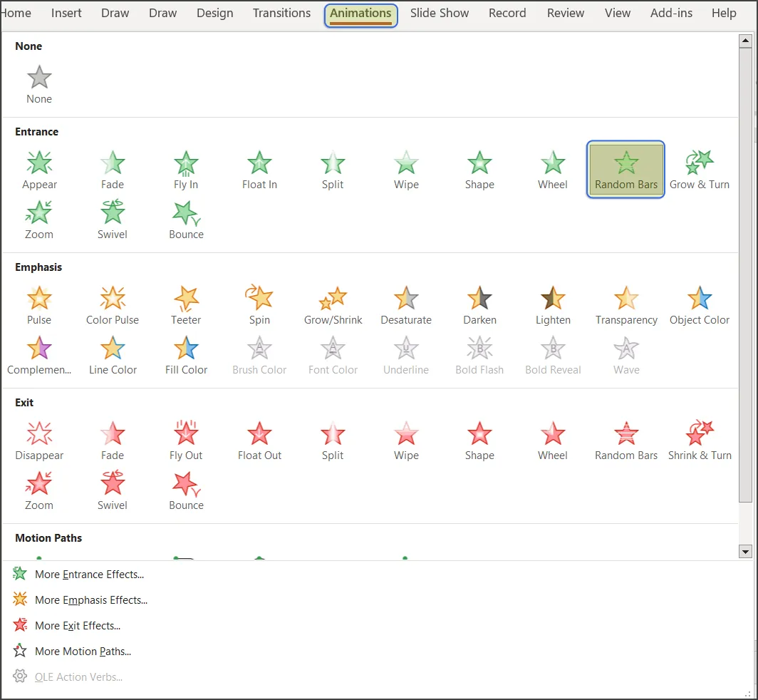Choose the Spin emphasis effect
Viewport: 758px width, 700px height.
259,305
